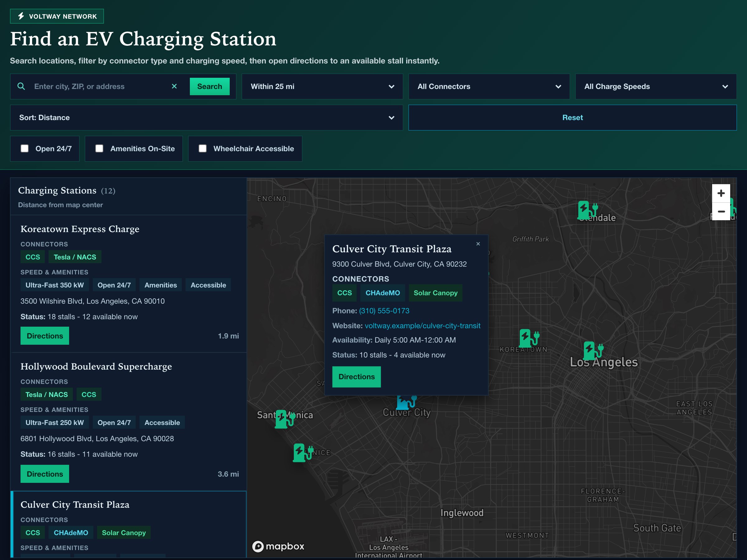The height and width of the screenshot is (560, 747).
Task: Select the Santa Monica charging station marker
Action: click(x=285, y=419)
